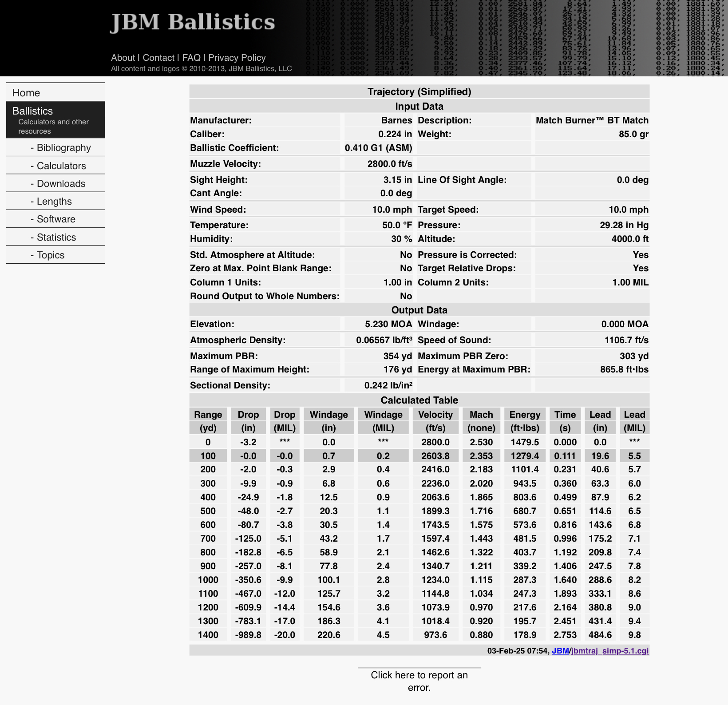The height and width of the screenshot is (705, 728).
Task: Select velocity 2603.8 in 100 yd row
Action: 435,456
